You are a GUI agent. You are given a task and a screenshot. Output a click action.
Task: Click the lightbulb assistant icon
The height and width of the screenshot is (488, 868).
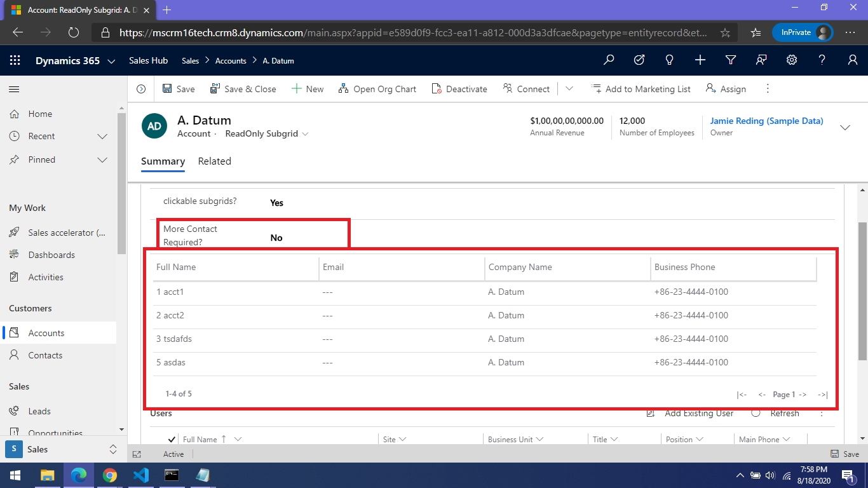pos(669,60)
